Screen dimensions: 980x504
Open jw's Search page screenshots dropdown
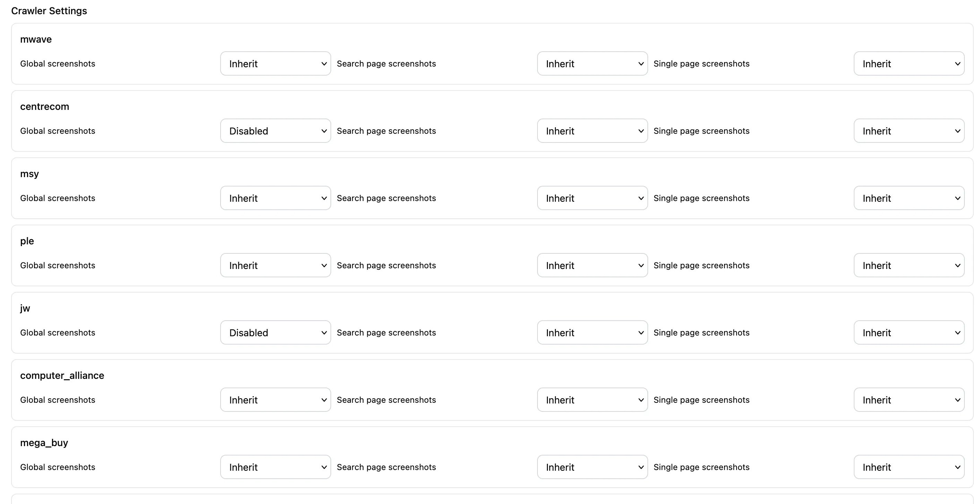pos(592,332)
